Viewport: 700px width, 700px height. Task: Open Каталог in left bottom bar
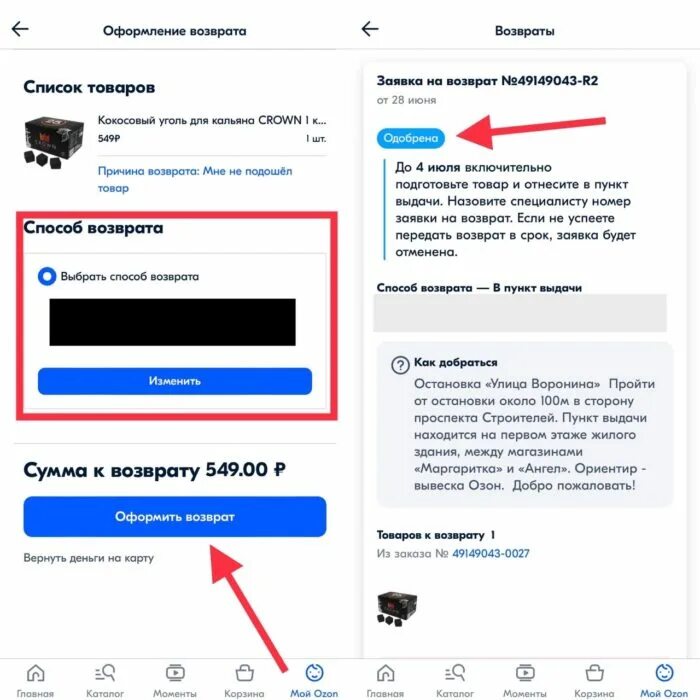click(x=105, y=681)
